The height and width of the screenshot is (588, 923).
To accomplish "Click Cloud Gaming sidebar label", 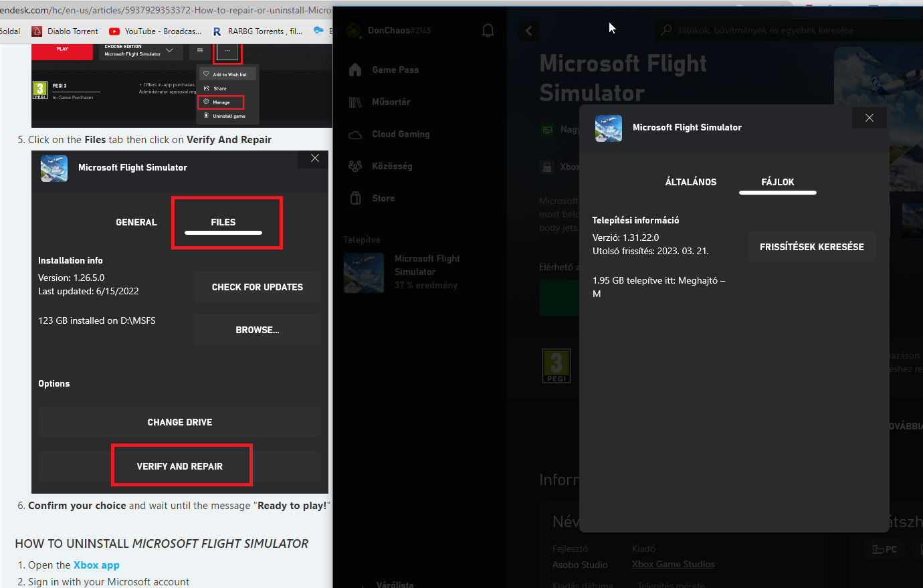I will [401, 134].
